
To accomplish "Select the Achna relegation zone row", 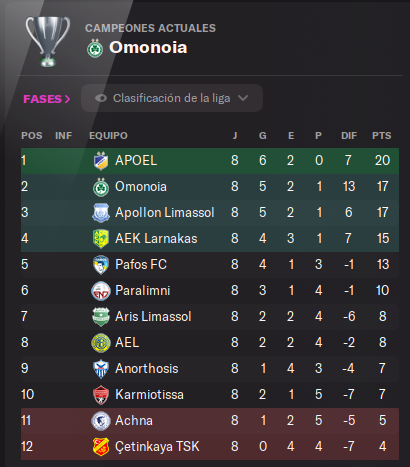I will pyautogui.click(x=210, y=421).
